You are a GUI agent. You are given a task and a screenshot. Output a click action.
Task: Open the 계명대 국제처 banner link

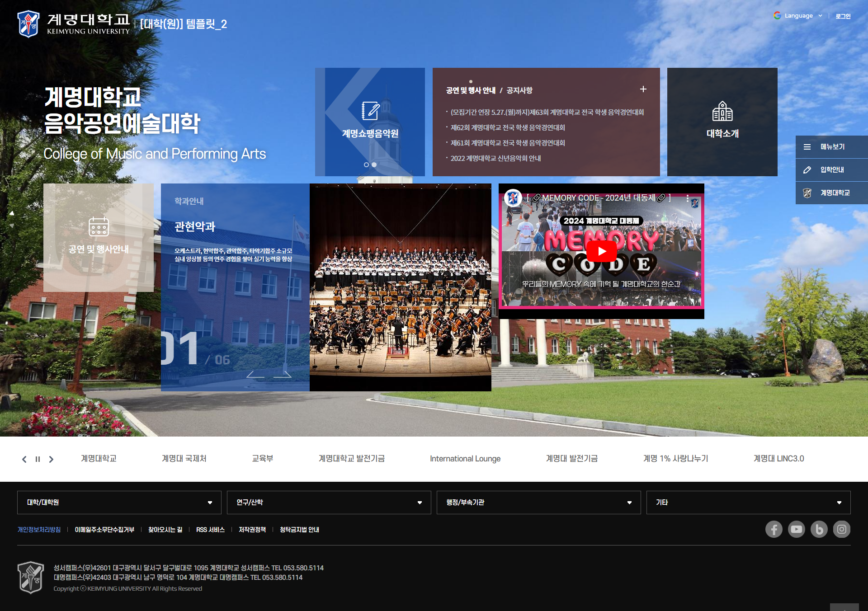(x=184, y=459)
